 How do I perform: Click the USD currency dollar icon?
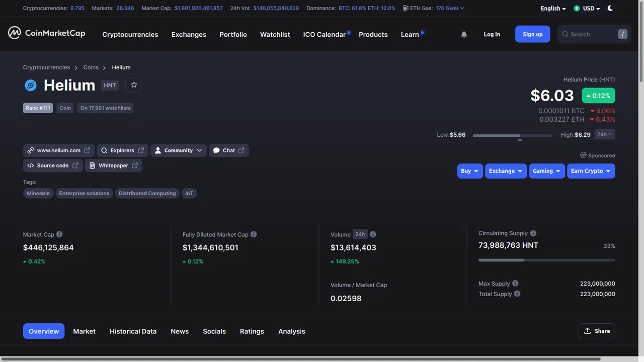click(577, 9)
